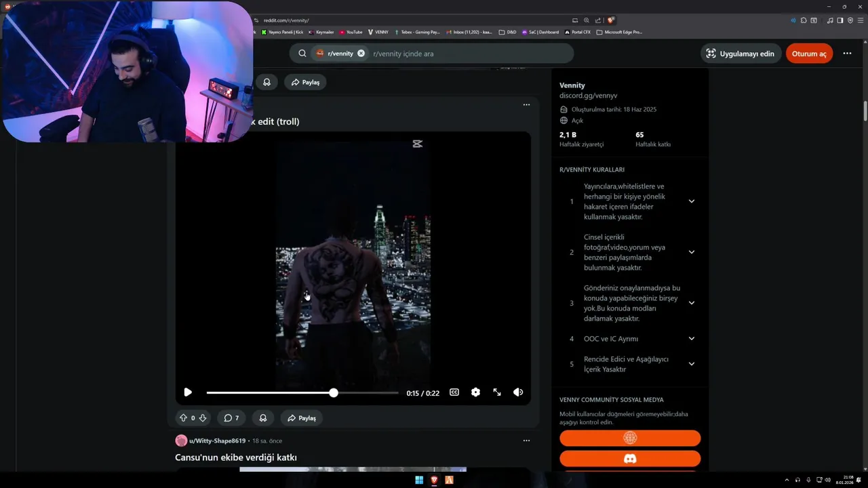Click Brave browser taskbar icon

434,480
